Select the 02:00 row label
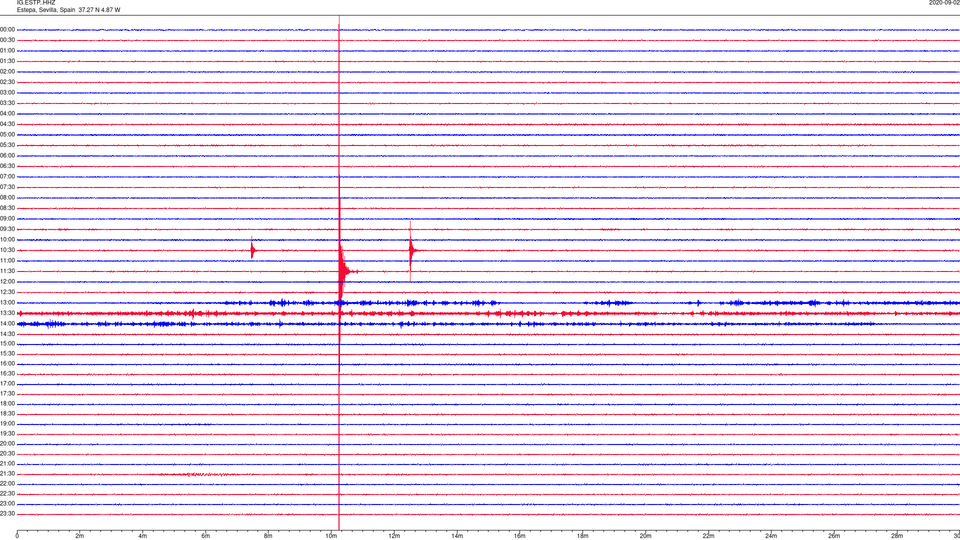This screenshot has width=960, height=540. (x=7, y=72)
